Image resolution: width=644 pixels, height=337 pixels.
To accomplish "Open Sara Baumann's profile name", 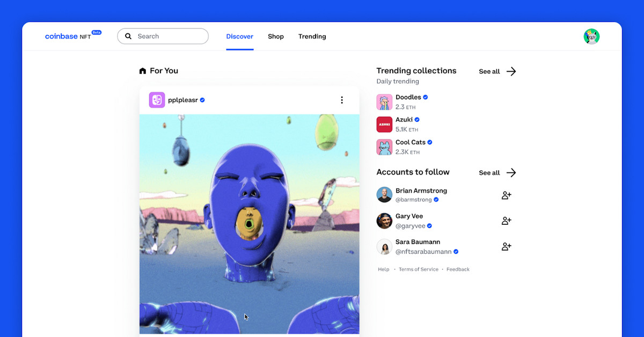I will click(418, 242).
